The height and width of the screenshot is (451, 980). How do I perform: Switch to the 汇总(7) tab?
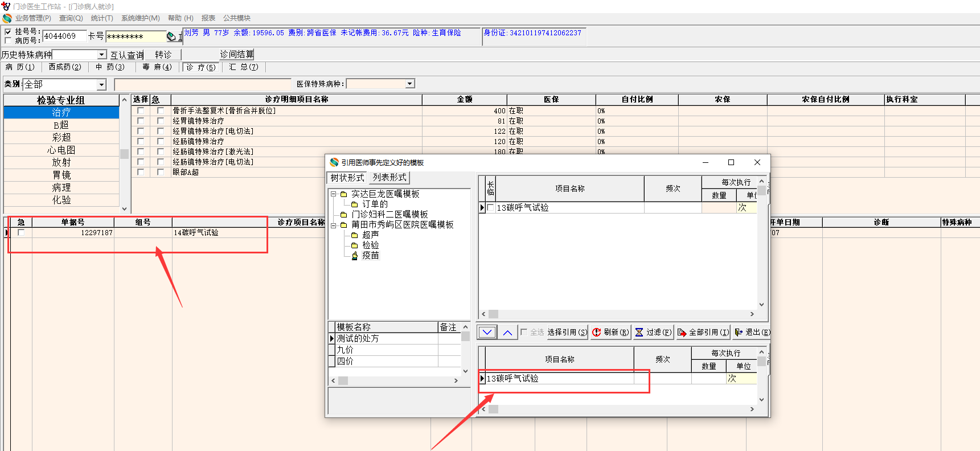(x=244, y=67)
